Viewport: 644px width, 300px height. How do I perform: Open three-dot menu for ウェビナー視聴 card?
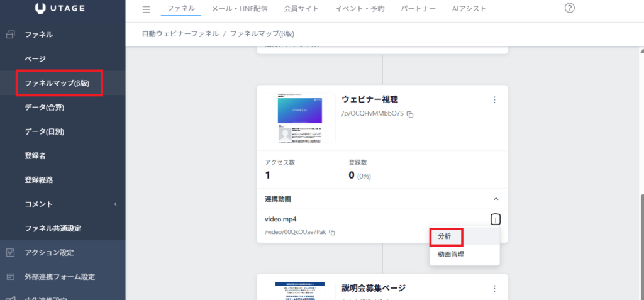[x=494, y=100]
